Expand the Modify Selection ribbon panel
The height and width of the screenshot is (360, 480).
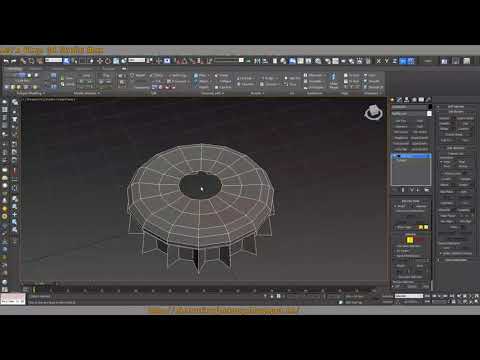tap(87, 93)
